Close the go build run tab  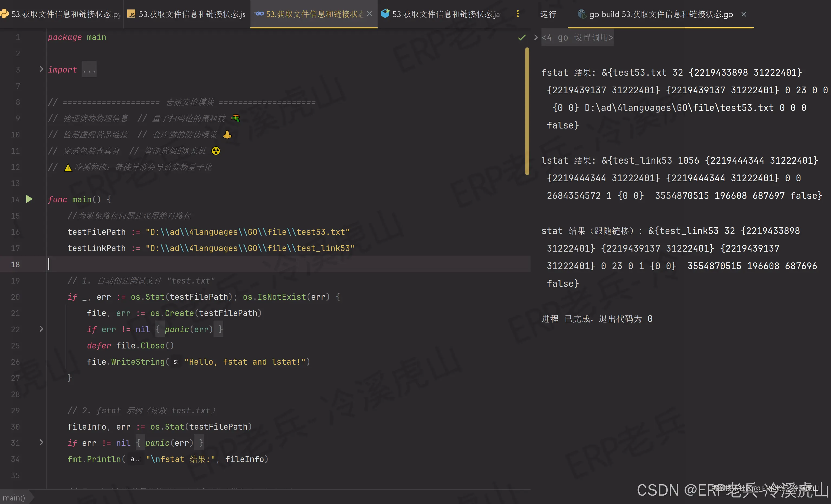point(744,14)
